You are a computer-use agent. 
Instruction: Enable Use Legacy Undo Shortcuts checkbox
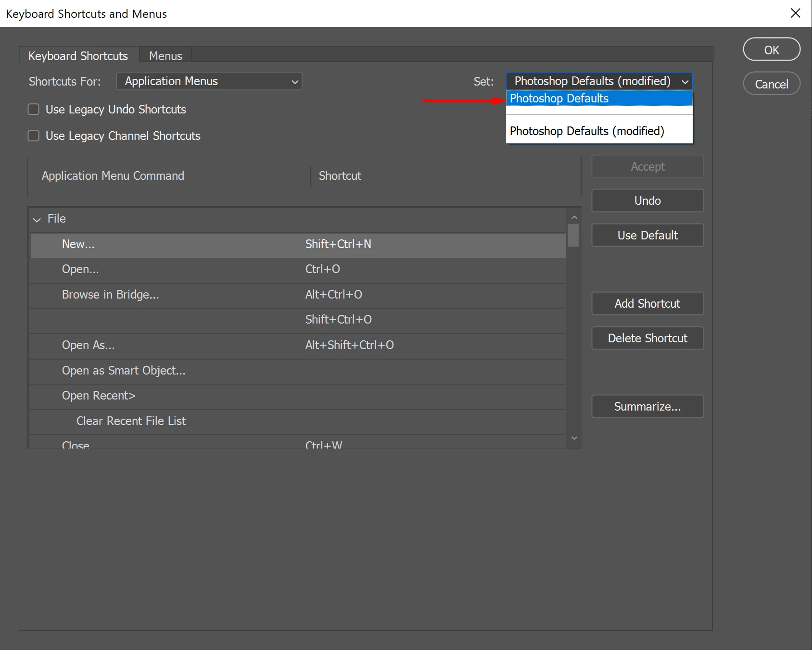coord(34,109)
